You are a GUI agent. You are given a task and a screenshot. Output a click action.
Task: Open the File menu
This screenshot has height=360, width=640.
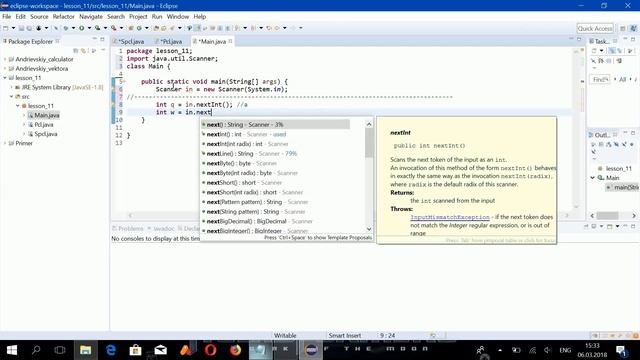pos(7,17)
